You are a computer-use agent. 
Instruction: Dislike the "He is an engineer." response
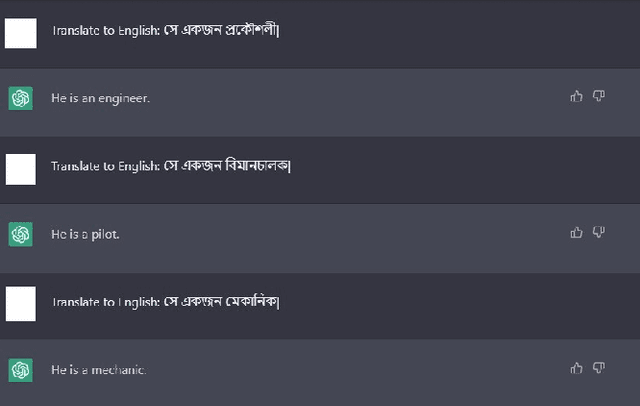(x=599, y=96)
